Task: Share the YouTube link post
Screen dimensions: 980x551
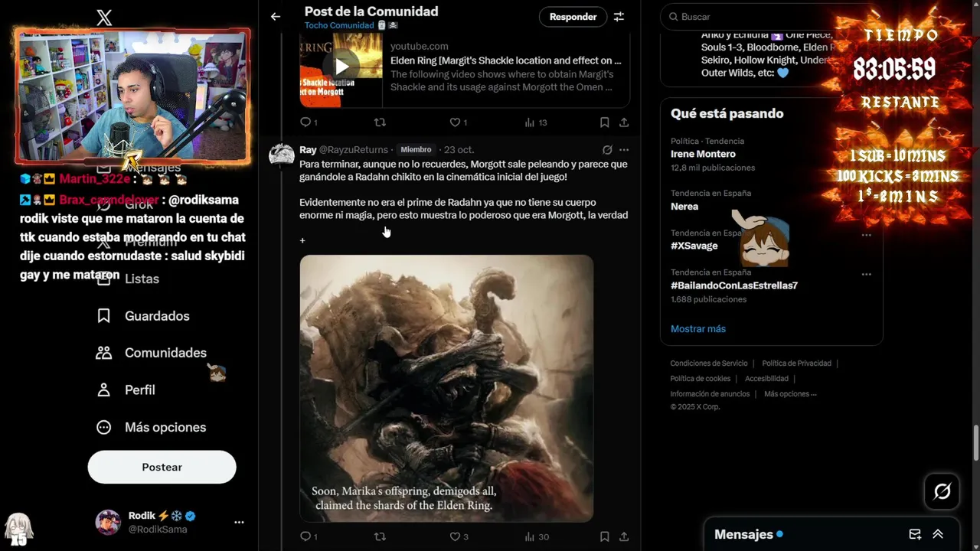Action: (x=624, y=122)
